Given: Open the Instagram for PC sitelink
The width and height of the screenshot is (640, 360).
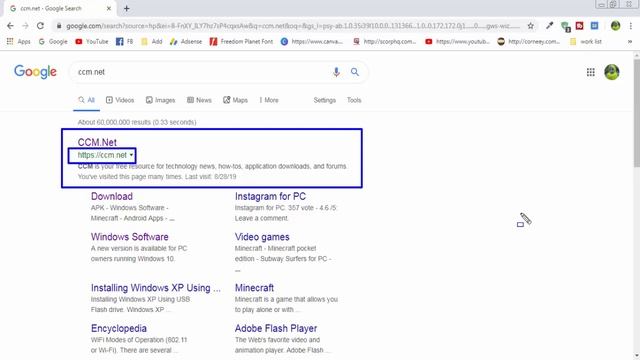Looking at the screenshot, I should tap(270, 196).
